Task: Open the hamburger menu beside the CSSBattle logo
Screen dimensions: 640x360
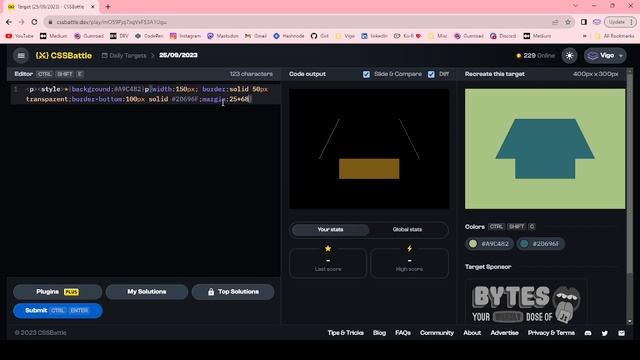Action: click(21, 56)
